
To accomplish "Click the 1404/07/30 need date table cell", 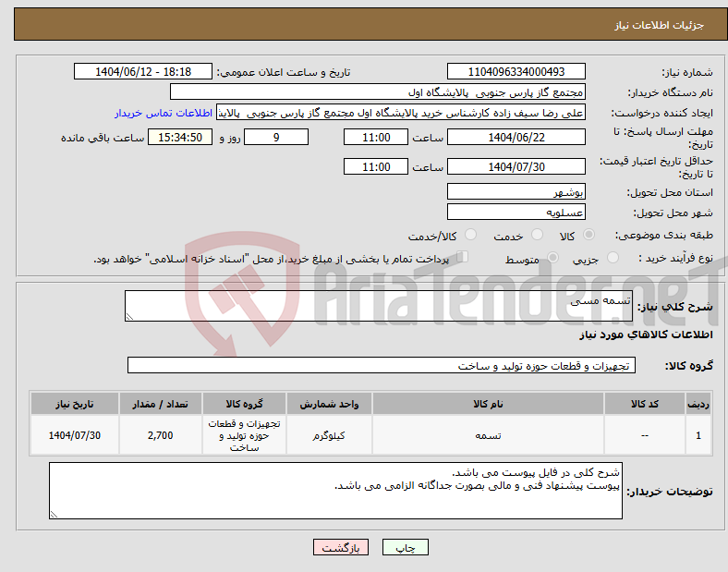I will (x=74, y=435).
